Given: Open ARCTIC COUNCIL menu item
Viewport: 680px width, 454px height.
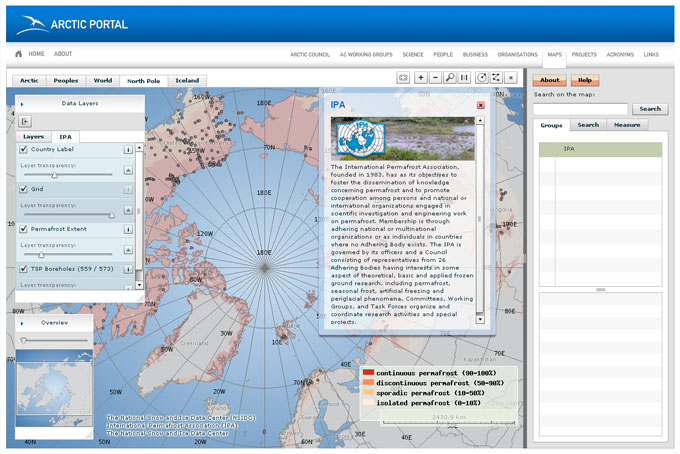Looking at the screenshot, I should [310, 55].
